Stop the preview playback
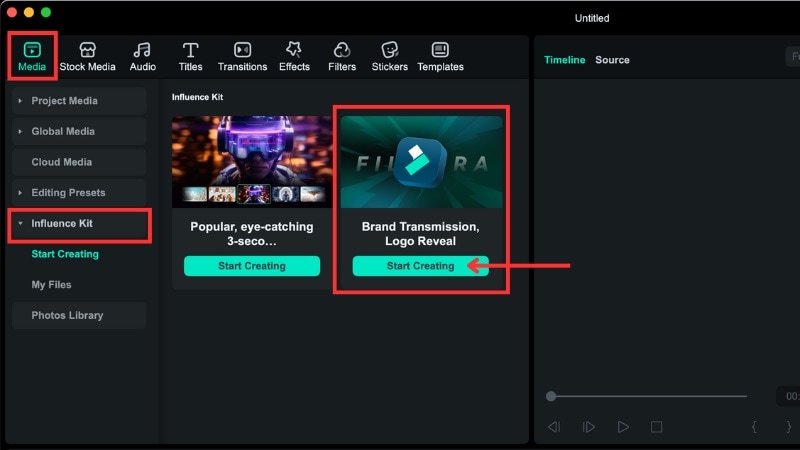The width and height of the screenshot is (800, 450). tap(657, 427)
